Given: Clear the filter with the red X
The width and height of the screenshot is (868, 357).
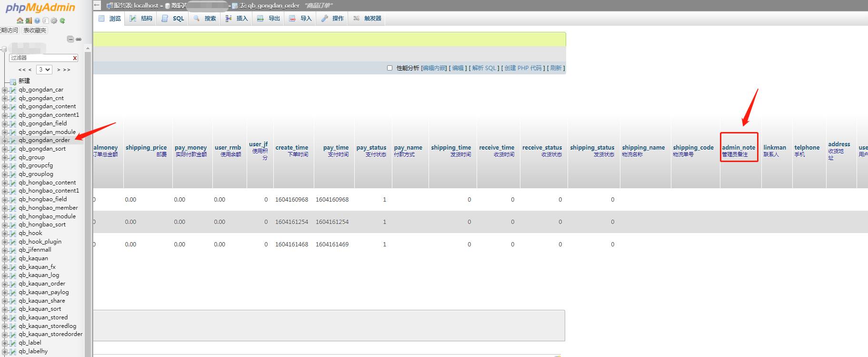Looking at the screenshot, I should coord(75,58).
